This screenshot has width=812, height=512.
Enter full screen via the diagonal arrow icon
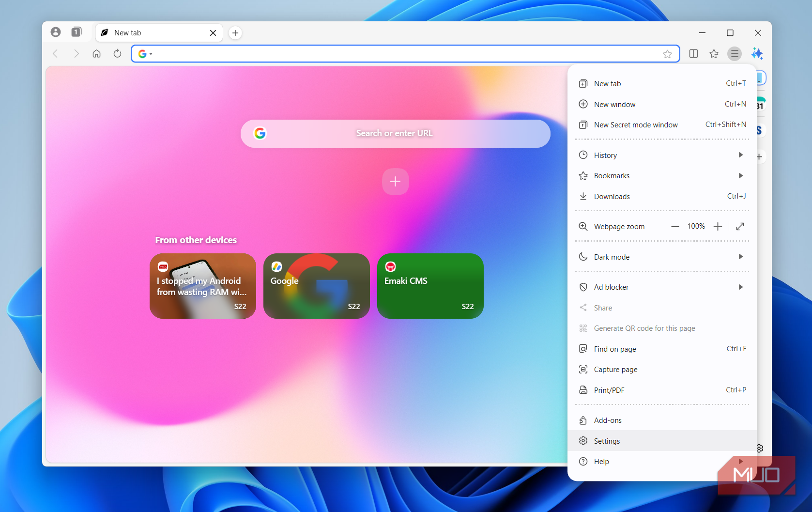tap(740, 227)
